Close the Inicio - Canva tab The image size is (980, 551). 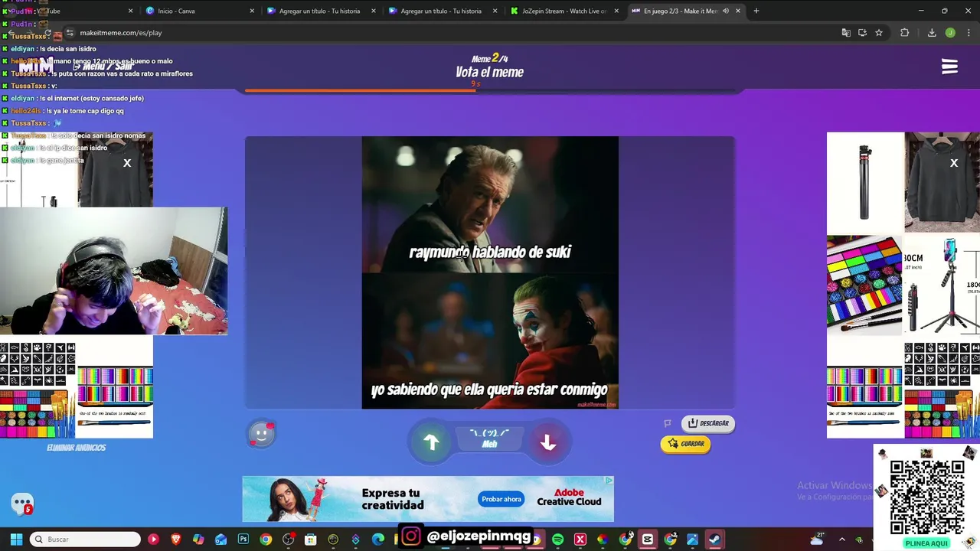pos(252,11)
